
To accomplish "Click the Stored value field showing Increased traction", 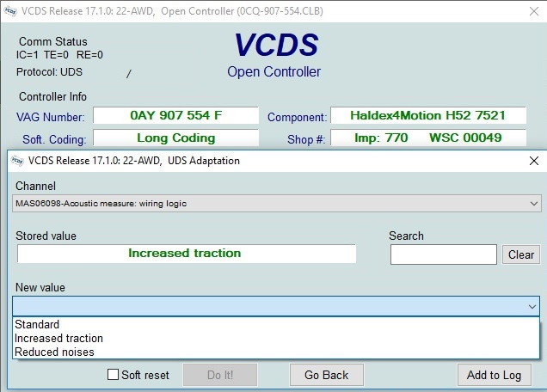I will [x=187, y=254].
